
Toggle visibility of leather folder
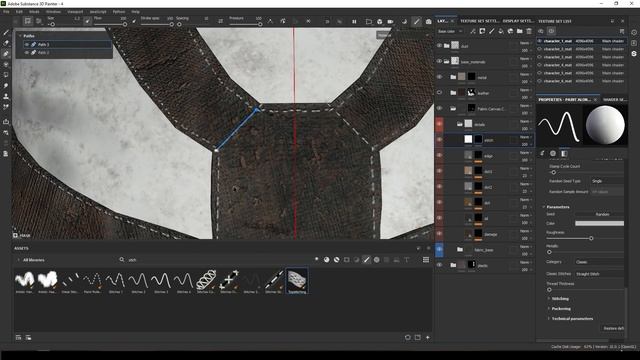(439, 93)
